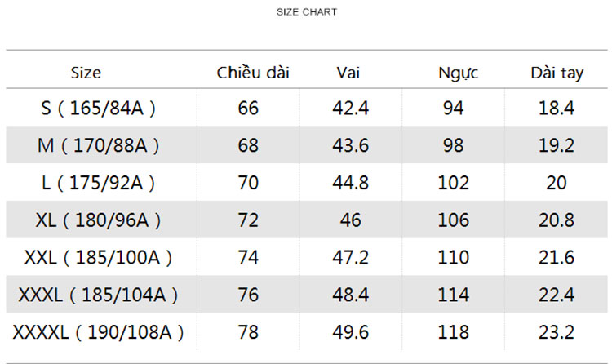Click the SIZE CHART title text
Viewport: 612px width, 364px height.
click(306, 12)
